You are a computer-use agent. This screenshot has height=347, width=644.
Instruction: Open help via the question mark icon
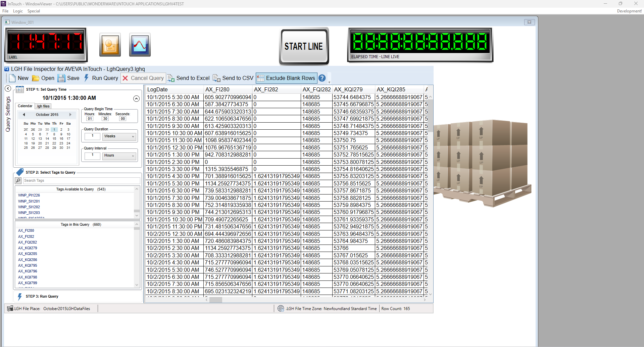pos(322,78)
